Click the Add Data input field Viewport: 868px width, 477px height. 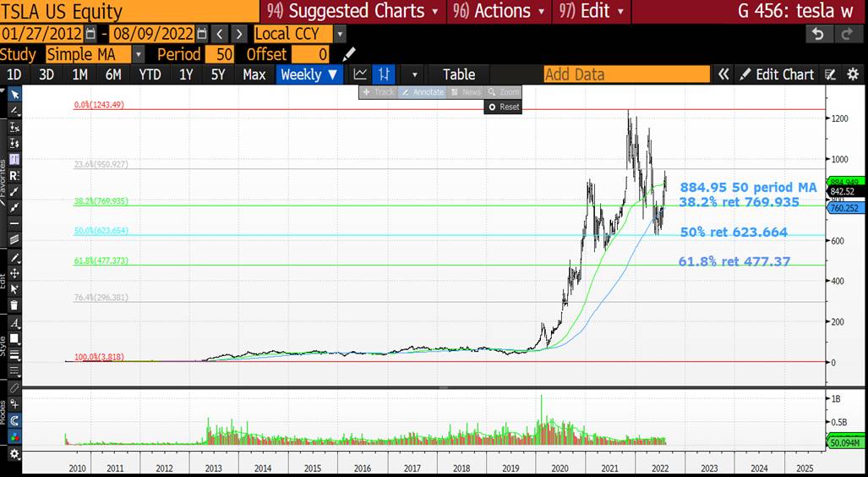tap(626, 74)
